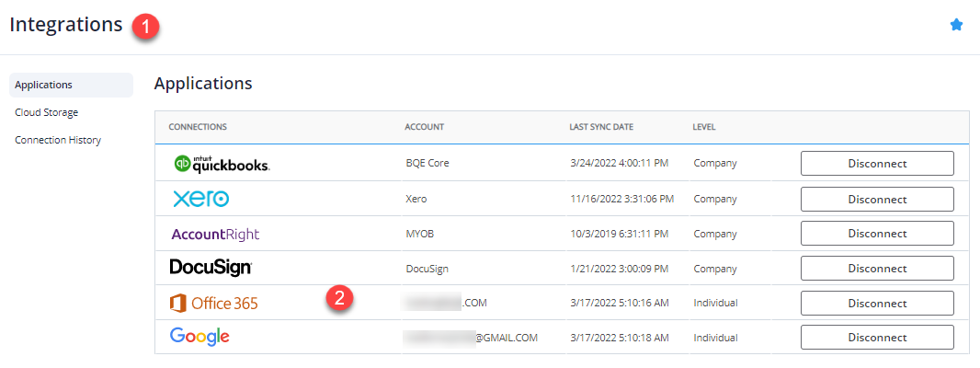
Task: Click the Integrations page title
Action: [66, 25]
